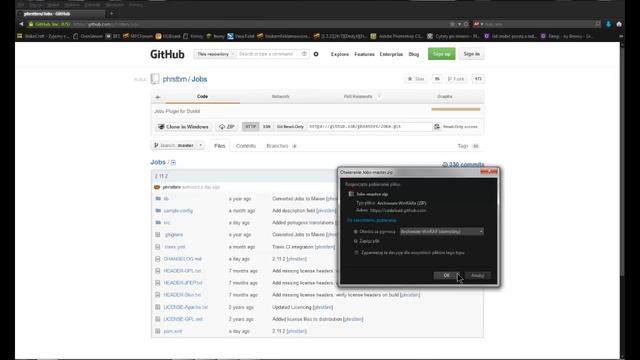This screenshot has width=640, height=360.
Task: Click the green Sign up button
Action: pos(442,54)
